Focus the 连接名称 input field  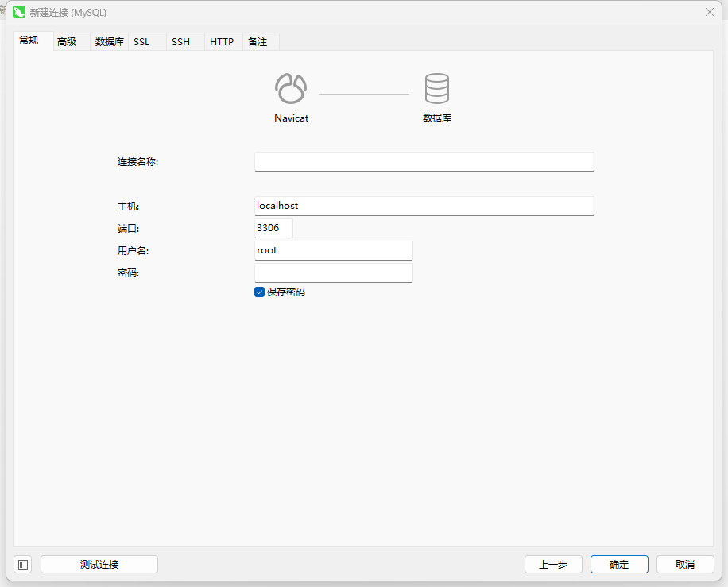[424, 161]
